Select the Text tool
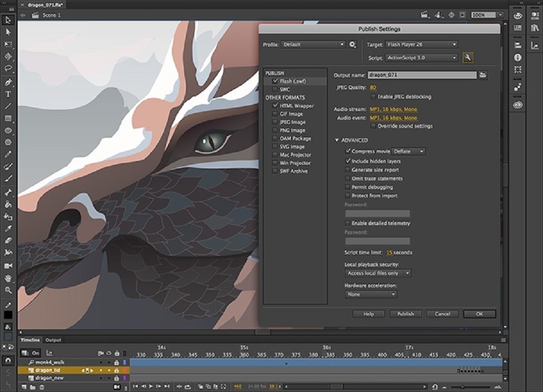The width and height of the screenshot is (543, 392). click(8, 94)
